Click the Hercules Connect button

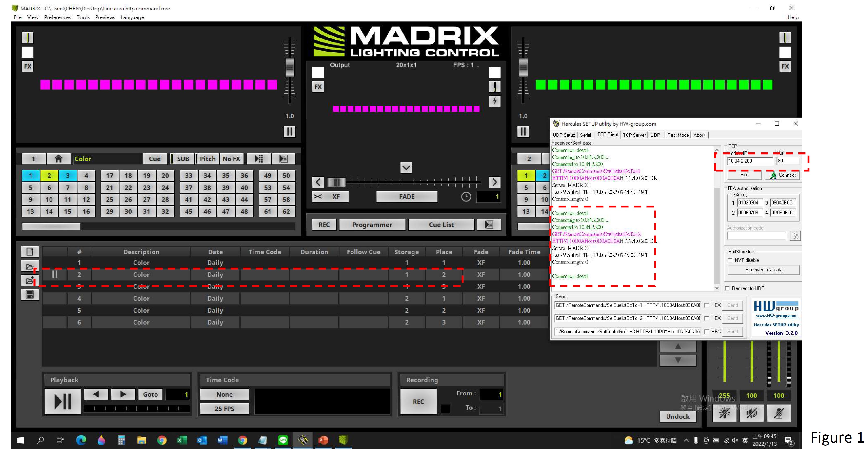[x=782, y=175]
